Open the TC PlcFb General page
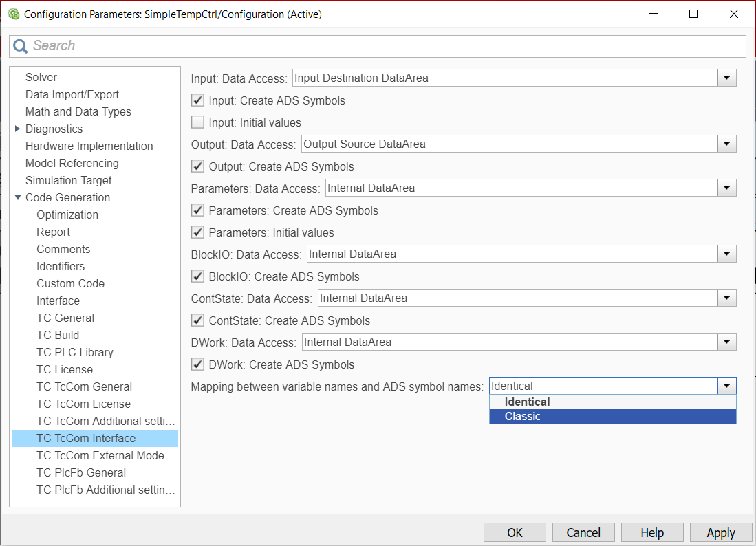 pos(81,472)
